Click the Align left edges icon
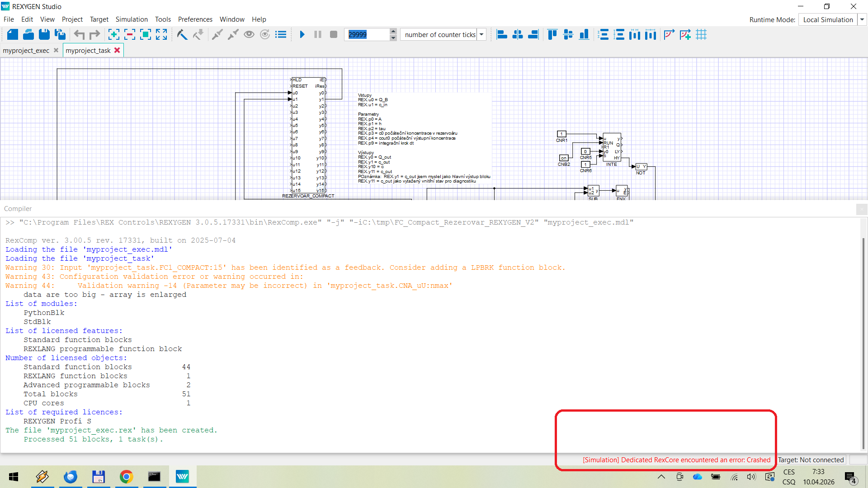Image resolution: width=868 pixels, height=488 pixels. (502, 34)
